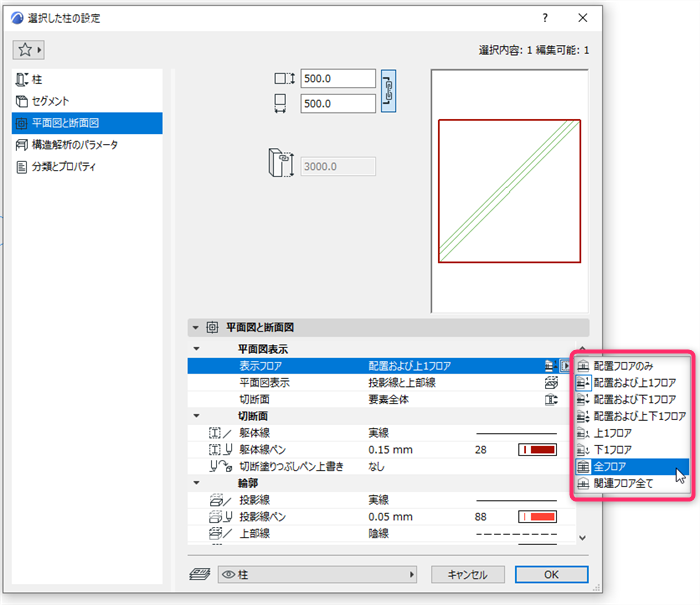
Task: Toggle the dimension chain link button
Action: (388, 91)
